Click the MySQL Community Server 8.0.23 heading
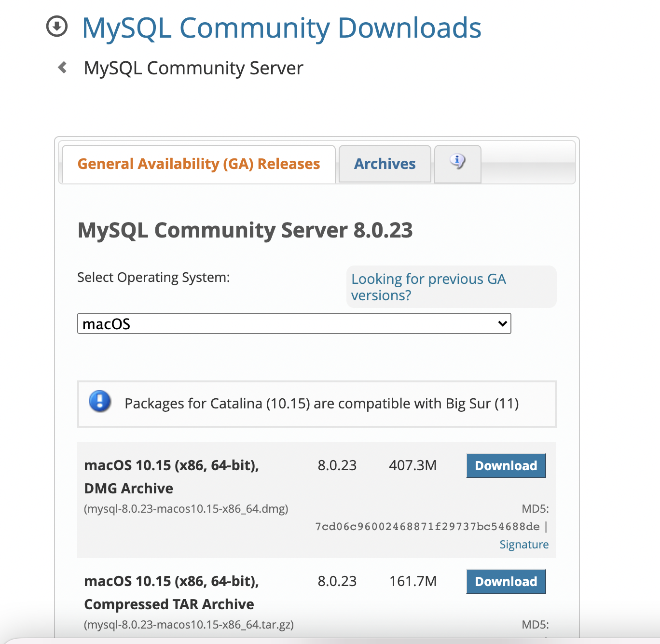 click(x=245, y=230)
